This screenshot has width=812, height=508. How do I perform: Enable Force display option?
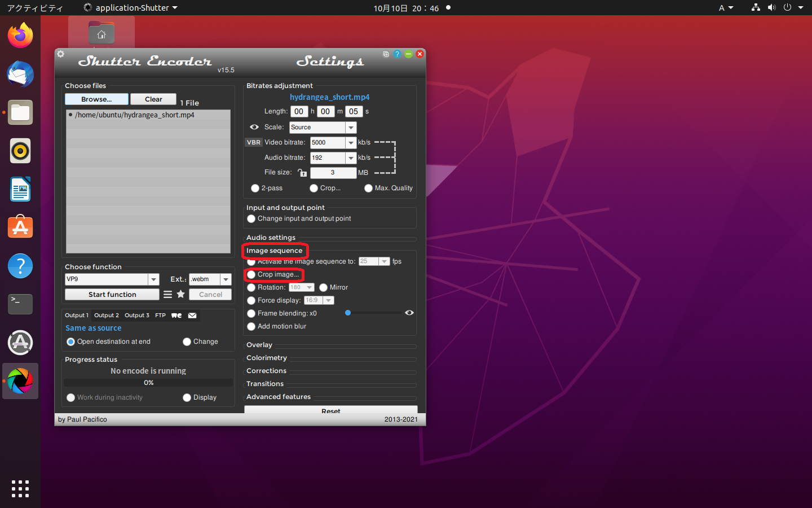[251, 300]
